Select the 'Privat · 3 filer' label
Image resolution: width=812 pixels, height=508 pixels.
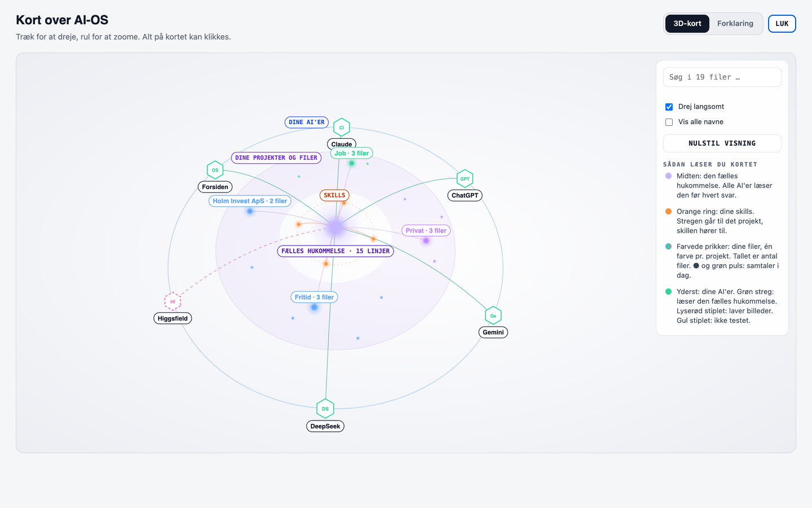pyautogui.click(x=426, y=231)
